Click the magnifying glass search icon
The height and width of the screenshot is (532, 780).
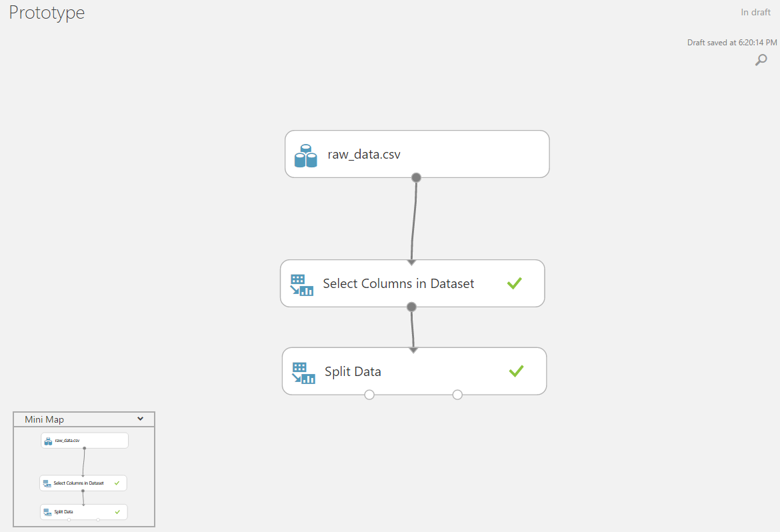point(761,60)
